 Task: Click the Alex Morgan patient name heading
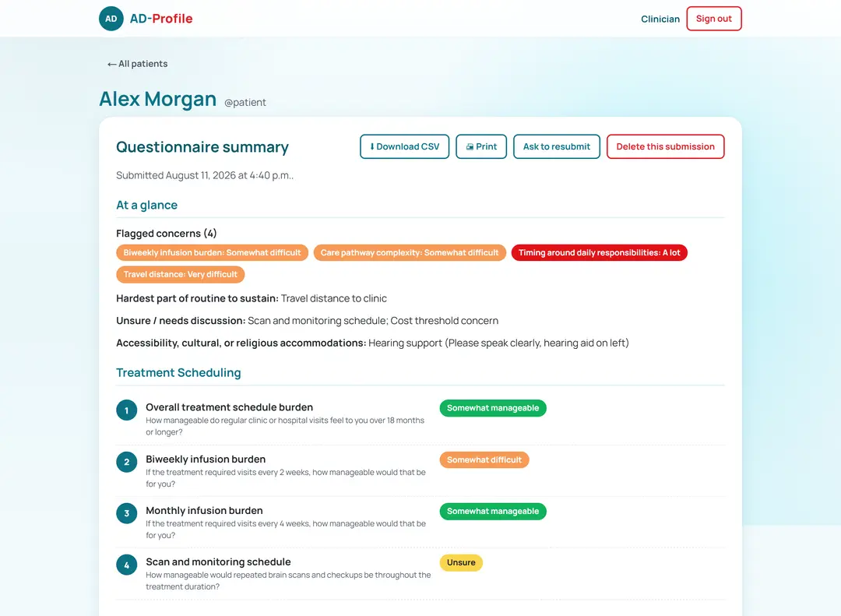(157, 99)
